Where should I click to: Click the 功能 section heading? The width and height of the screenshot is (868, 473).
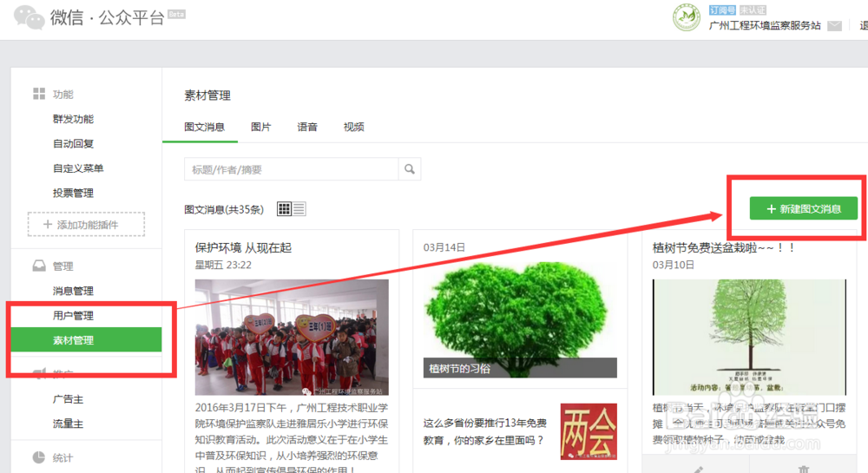coord(62,94)
